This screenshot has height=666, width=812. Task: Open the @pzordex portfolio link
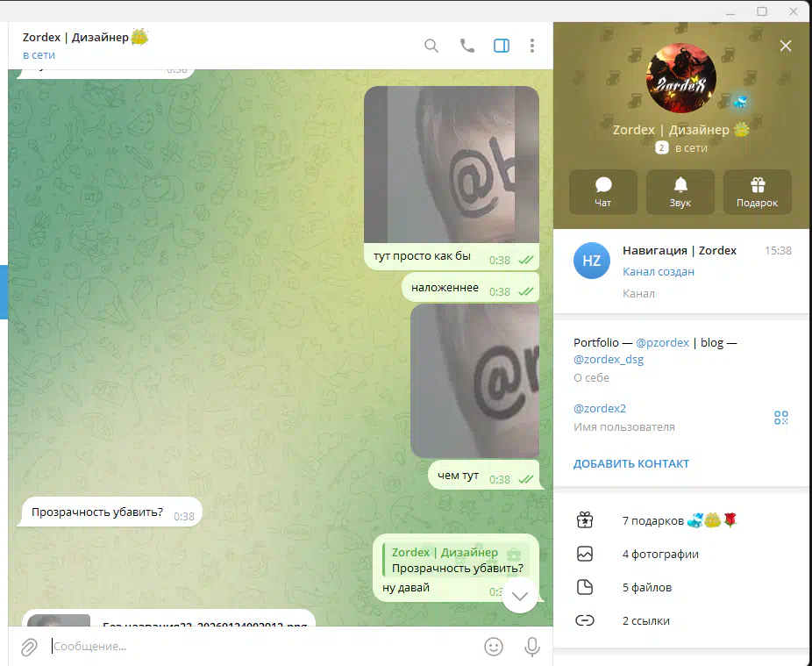point(662,343)
